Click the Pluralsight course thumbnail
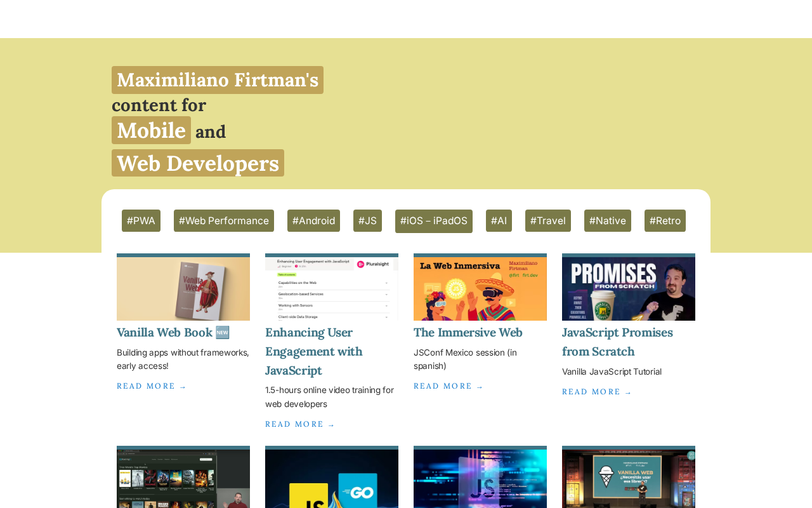812x508 pixels. [332, 288]
